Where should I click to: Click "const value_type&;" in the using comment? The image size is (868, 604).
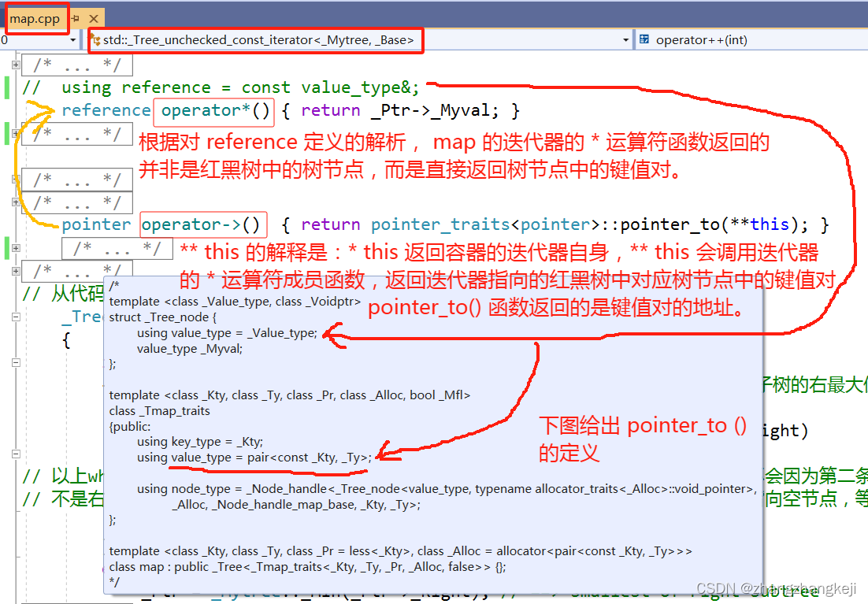pyautogui.click(x=331, y=87)
